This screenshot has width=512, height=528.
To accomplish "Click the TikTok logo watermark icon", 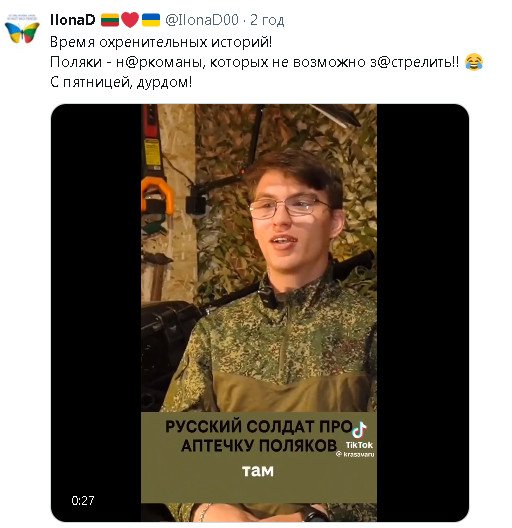I will tap(359, 430).
